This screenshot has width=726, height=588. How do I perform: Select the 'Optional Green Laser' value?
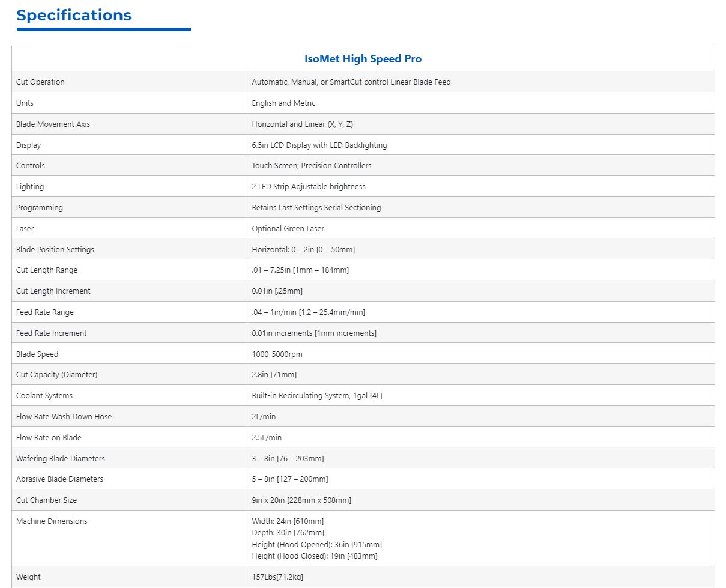(288, 229)
